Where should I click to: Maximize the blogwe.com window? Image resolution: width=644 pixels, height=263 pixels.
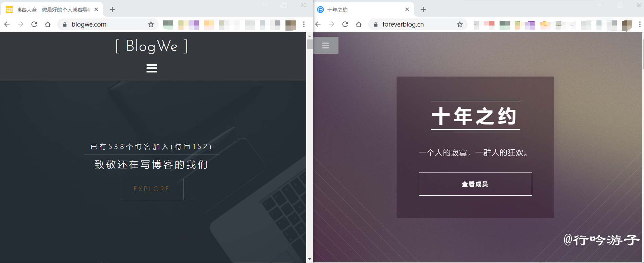click(x=284, y=5)
